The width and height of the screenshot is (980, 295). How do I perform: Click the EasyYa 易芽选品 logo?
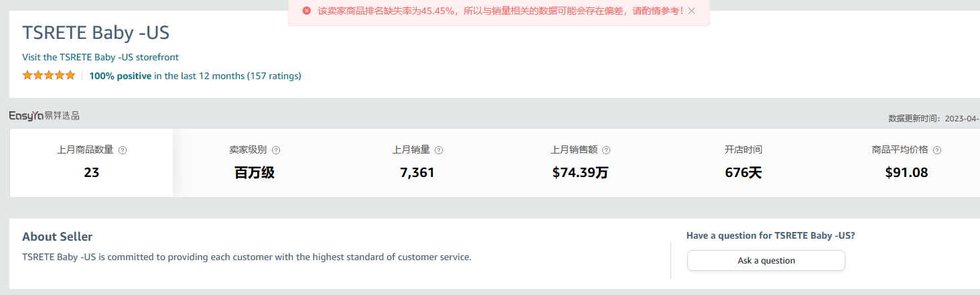[44, 116]
